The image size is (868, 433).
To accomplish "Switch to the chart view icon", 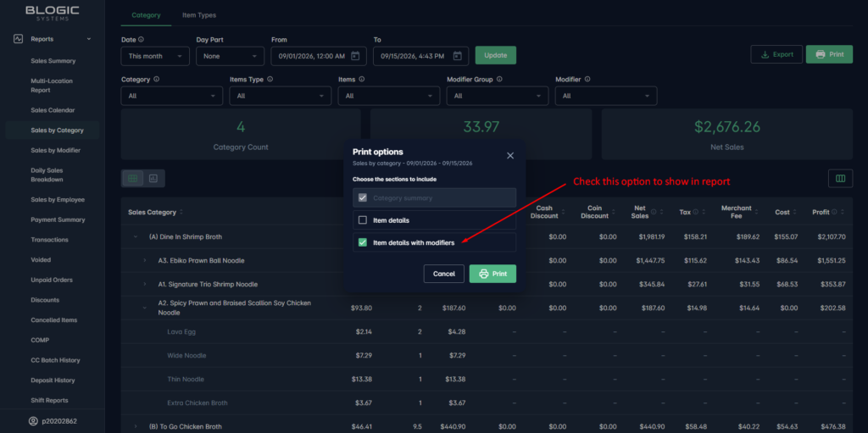I will (153, 178).
